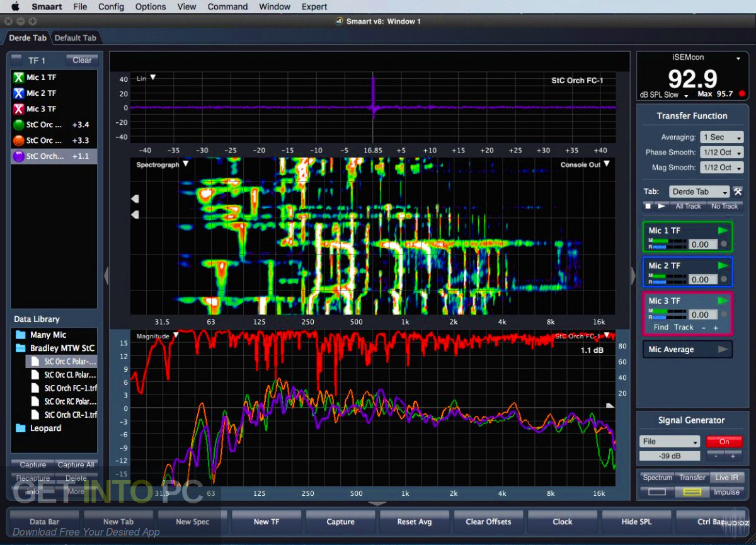
Task: Open the Signal Generator File dropdown
Action: click(670, 442)
